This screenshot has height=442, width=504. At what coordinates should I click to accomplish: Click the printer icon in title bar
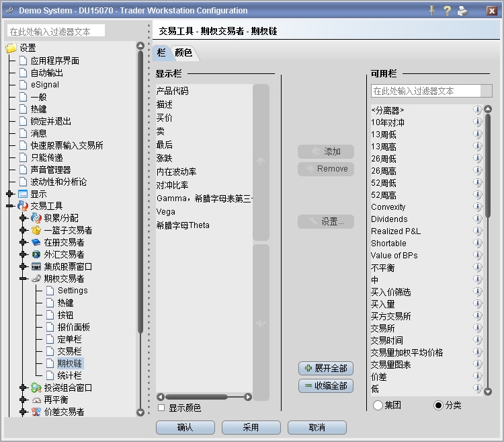click(462, 11)
